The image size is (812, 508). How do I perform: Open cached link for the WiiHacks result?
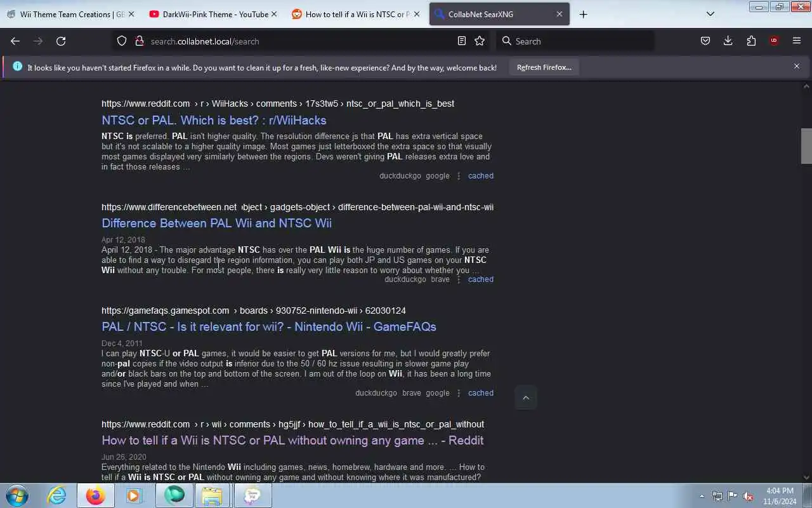[481, 176]
